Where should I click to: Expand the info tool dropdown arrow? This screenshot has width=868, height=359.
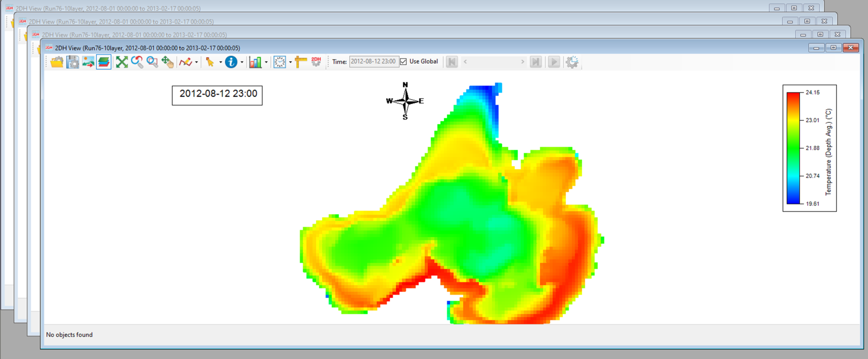click(242, 62)
